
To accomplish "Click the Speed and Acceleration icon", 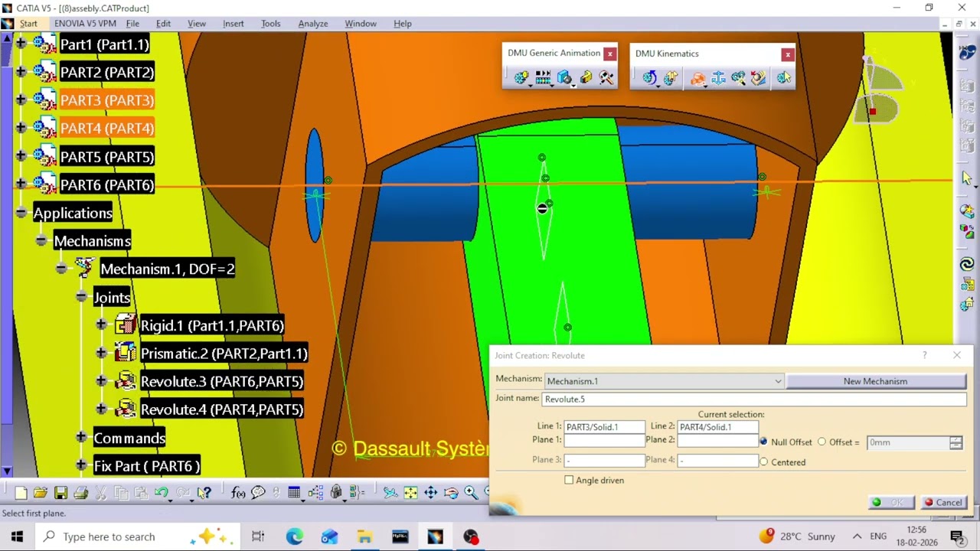I will 758,77.
